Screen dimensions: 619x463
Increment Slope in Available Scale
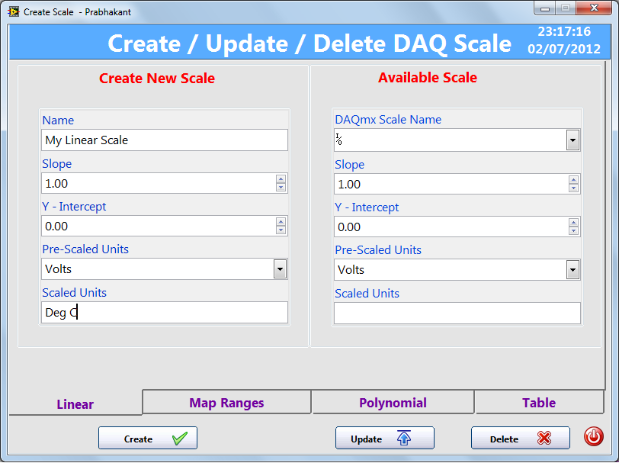pos(574,180)
